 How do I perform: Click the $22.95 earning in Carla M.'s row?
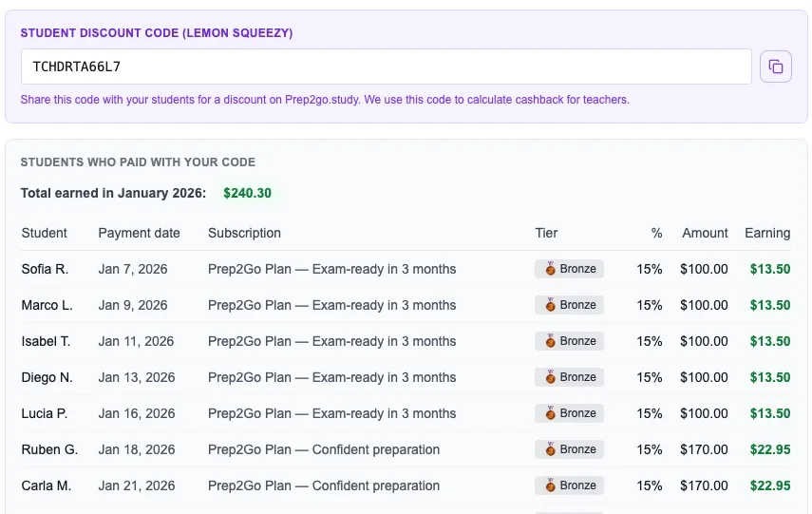[x=770, y=485]
